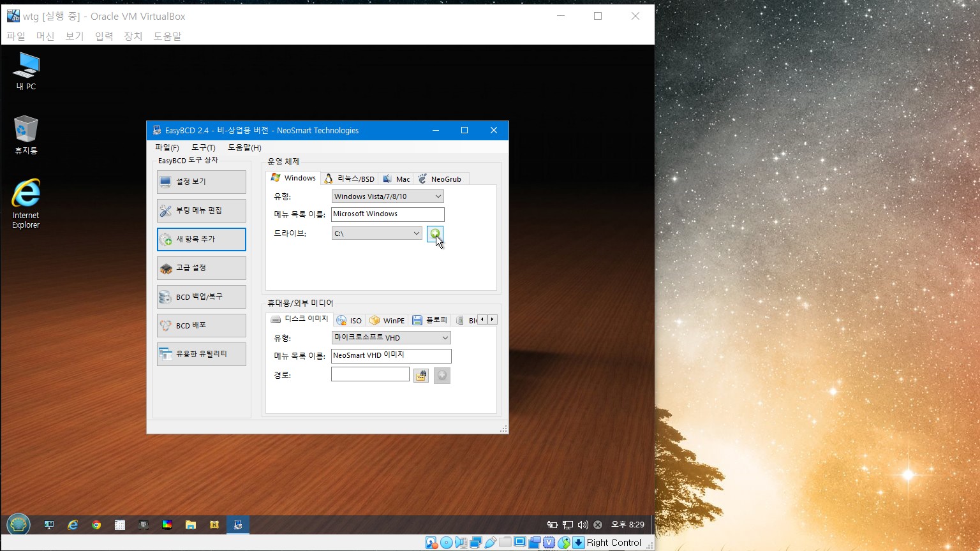This screenshot has width=980, height=551.
Task: Click the guest power/battery tray icon
Action: point(552,525)
